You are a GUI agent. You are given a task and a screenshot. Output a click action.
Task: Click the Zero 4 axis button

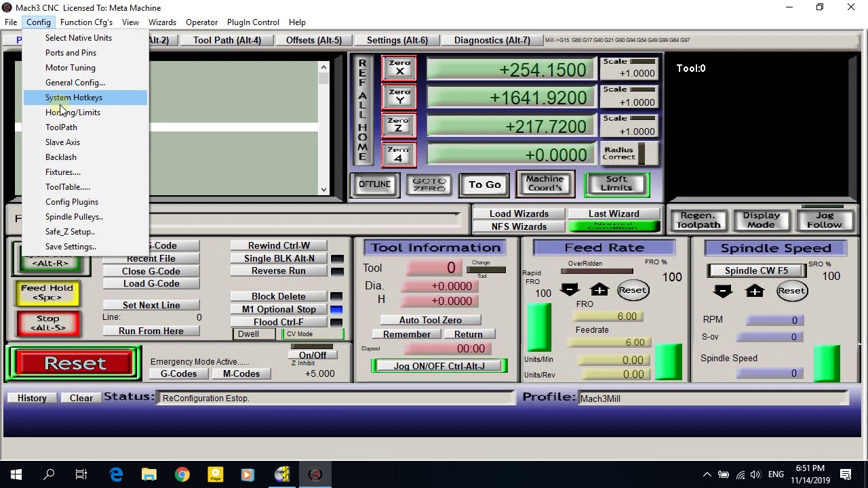(x=399, y=155)
